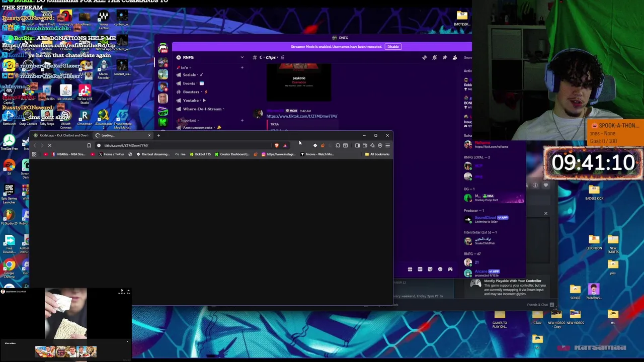Go back in the browser

35,145
